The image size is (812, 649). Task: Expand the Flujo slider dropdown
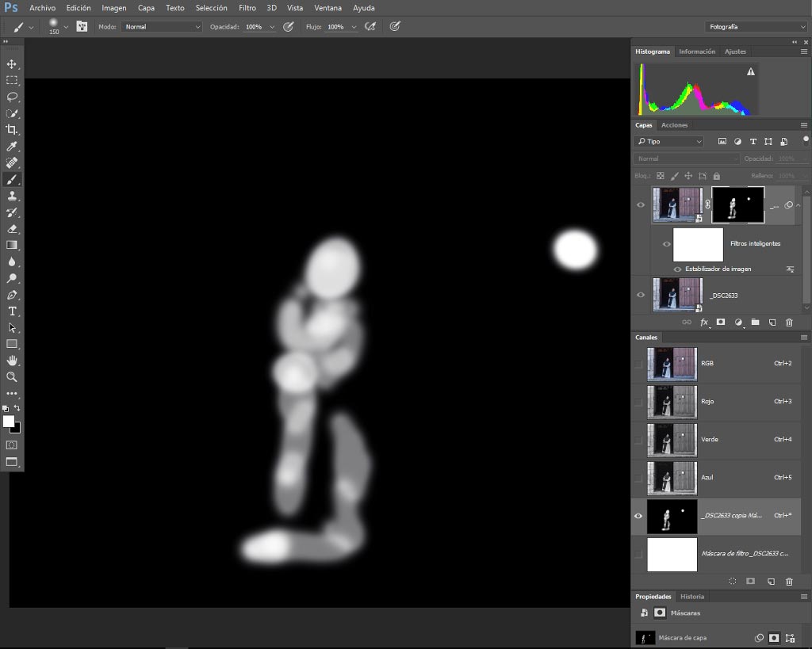pos(354,27)
